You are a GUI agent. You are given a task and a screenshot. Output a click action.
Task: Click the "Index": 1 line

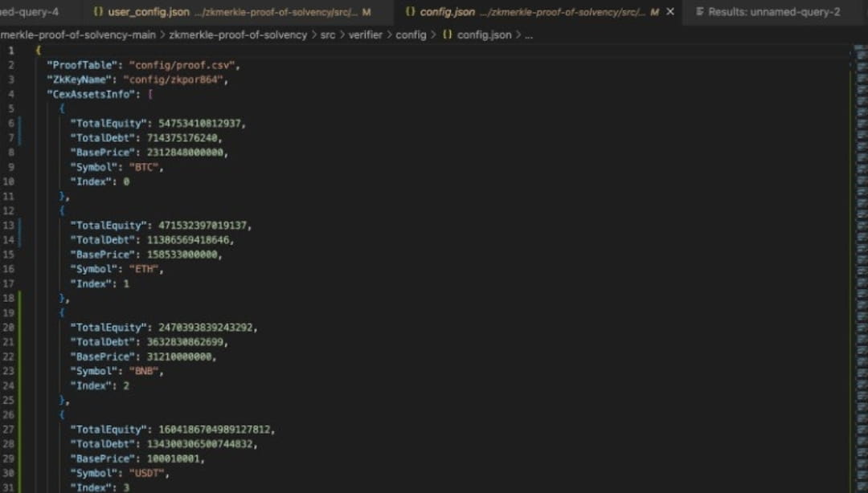click(x=100, y=283)
